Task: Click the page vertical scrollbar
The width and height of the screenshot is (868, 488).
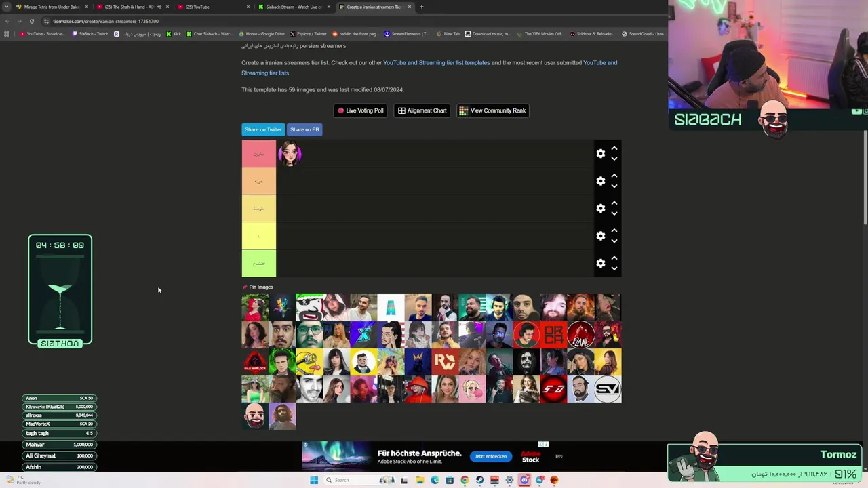Action: click(865, 176)
